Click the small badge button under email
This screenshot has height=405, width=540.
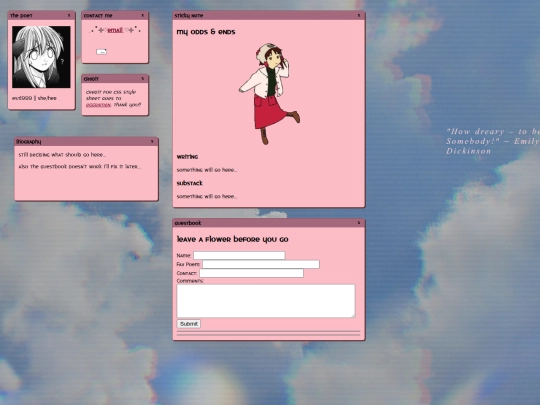click(102, 52)
